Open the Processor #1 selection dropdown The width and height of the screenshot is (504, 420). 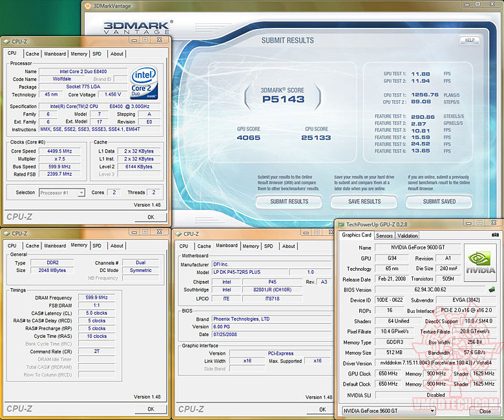tap(81, 193)
